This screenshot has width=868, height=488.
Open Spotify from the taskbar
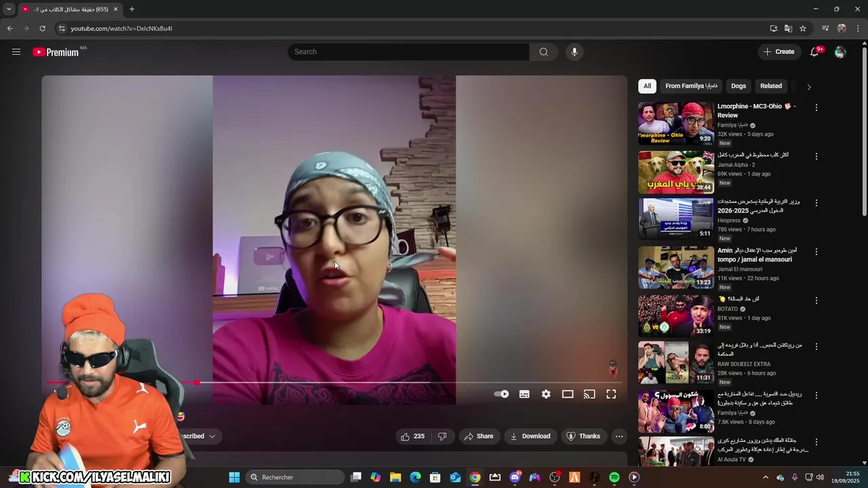(614, 477)
